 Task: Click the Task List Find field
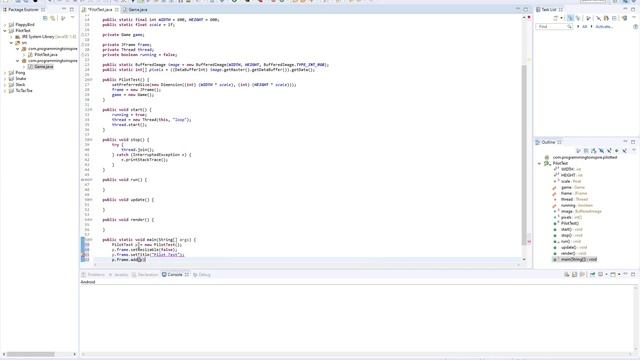pos(554,27)
